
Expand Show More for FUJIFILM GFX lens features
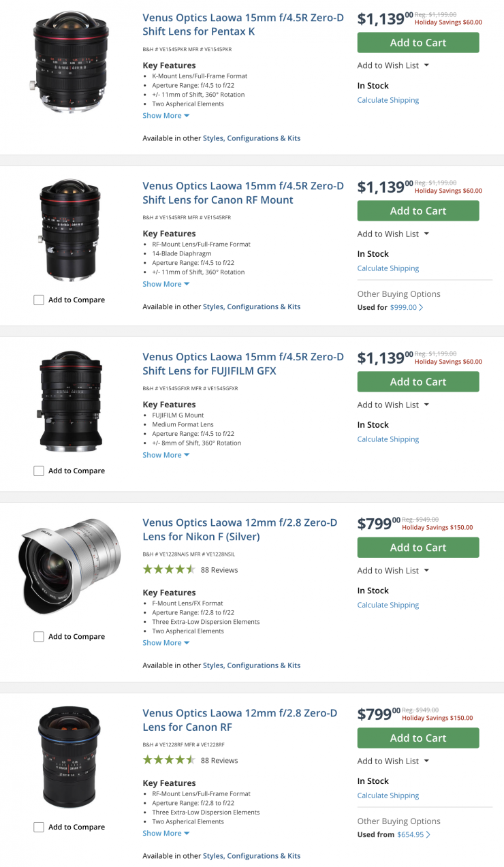tap(166, 455)
